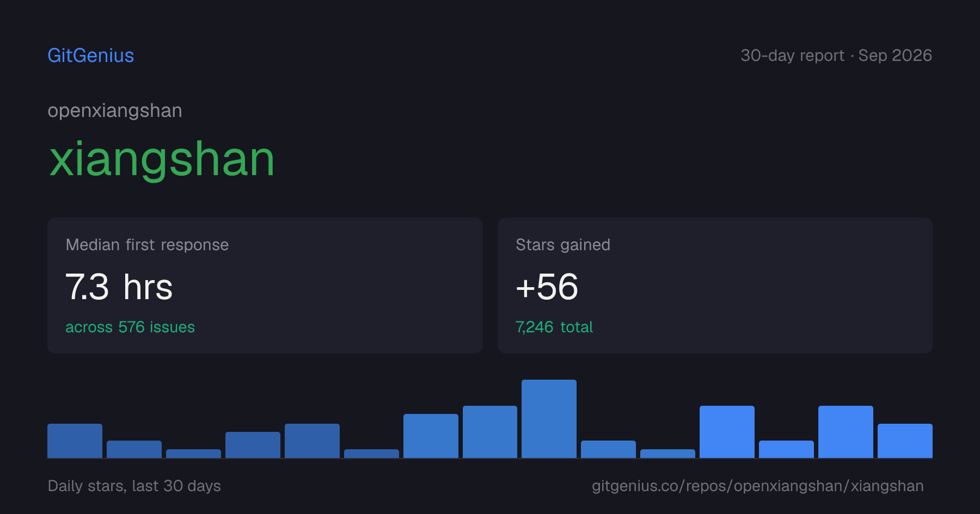Screen dimensions: 980x514
Task: Click the +56 stars value
Action: click(x=547, y=287)
